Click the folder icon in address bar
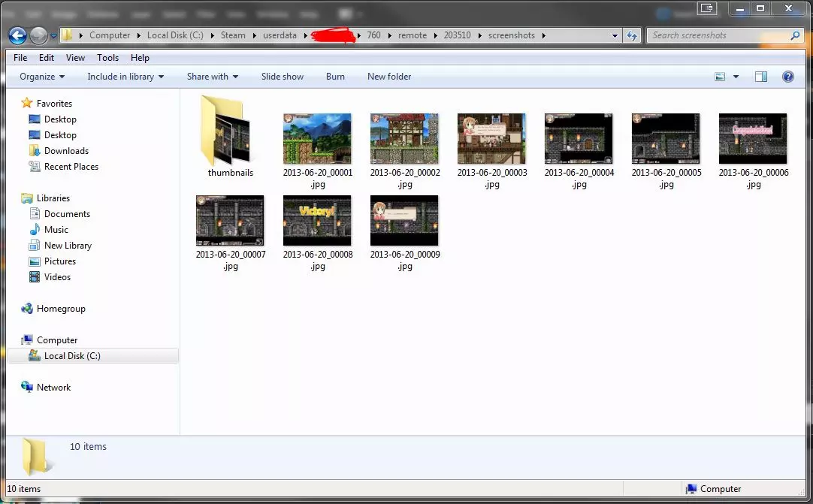Image resolution: width=813 pixels, height=504 pixels. pos(67,35)
